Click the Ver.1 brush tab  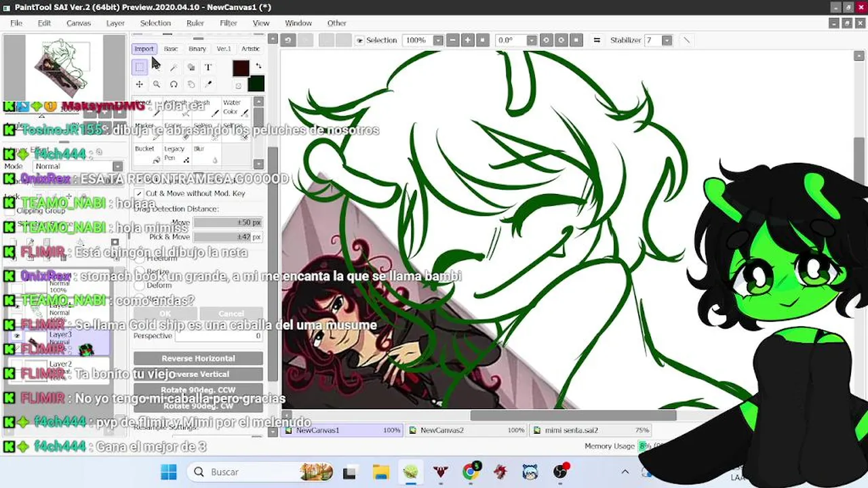click(x=224, y=49)
